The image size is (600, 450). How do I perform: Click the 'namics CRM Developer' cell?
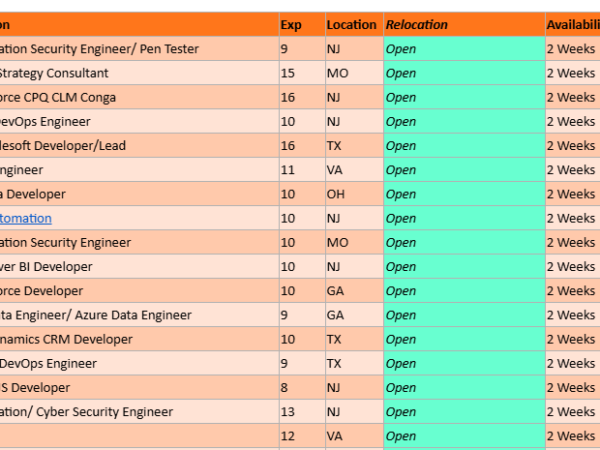[x=139, y=339]
